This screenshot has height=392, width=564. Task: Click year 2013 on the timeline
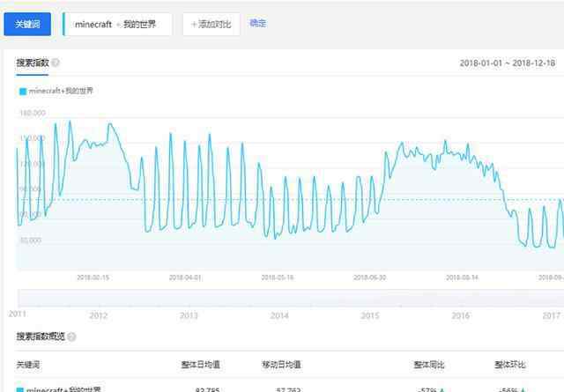click(x=189, y=315)
